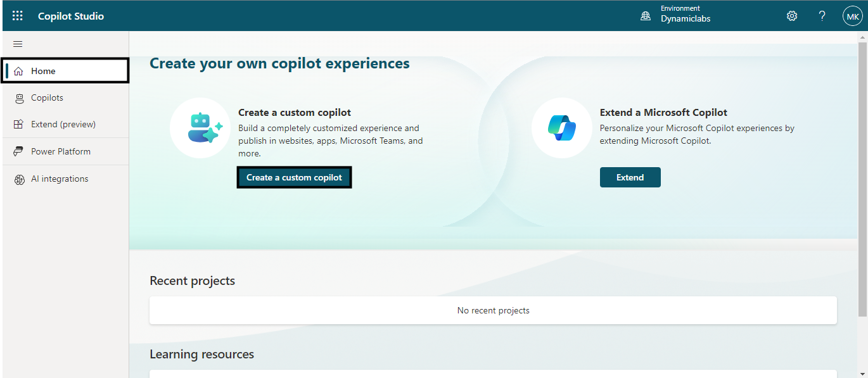Open the Dynamiclabs environment picker
Viewport: 868px width, 378px height.
click(x=685, y=18)
